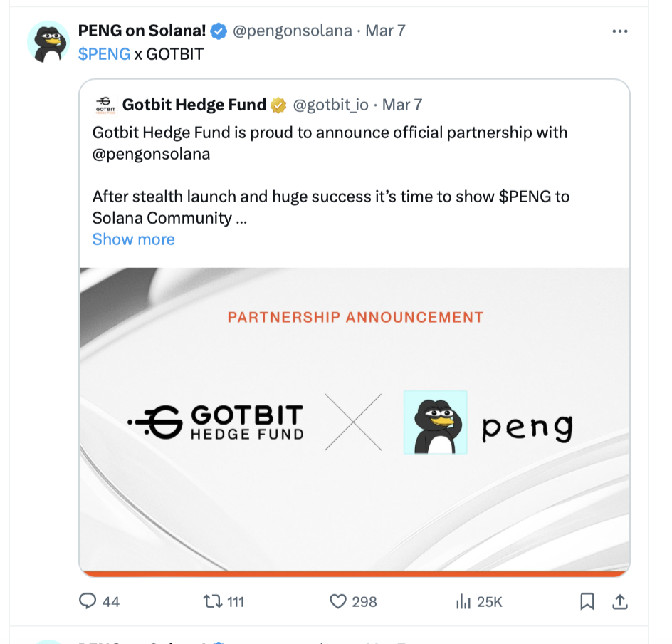Open the Partnership Announcement image

pyautogui.click(x=355, y=420)
